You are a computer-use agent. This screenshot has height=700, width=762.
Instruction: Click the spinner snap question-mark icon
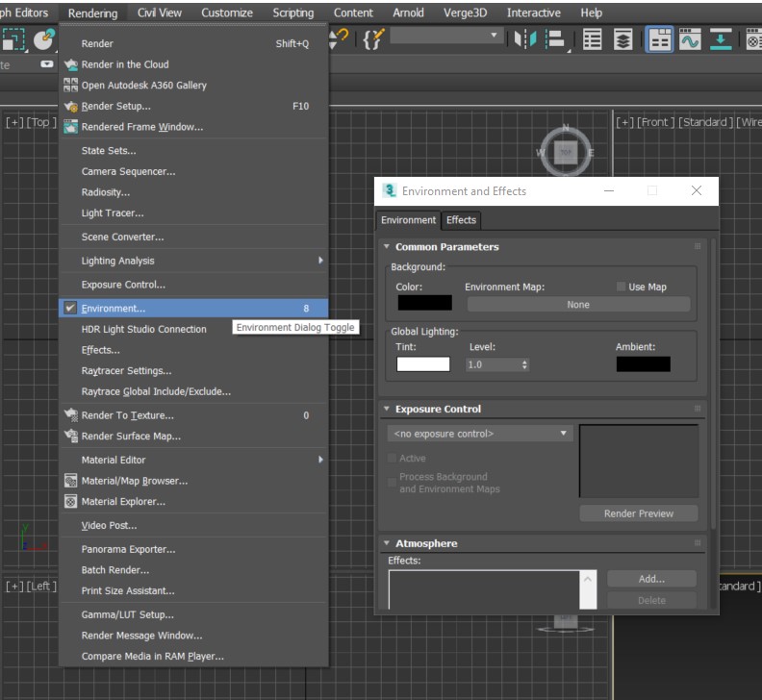tap(340, 38)
